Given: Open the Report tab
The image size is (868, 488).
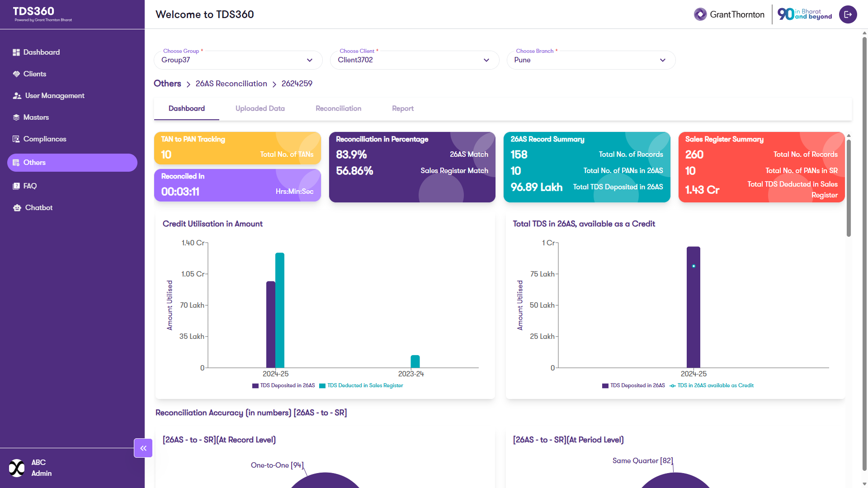Looking at the screenshot, I should click(x=403, y=108).
